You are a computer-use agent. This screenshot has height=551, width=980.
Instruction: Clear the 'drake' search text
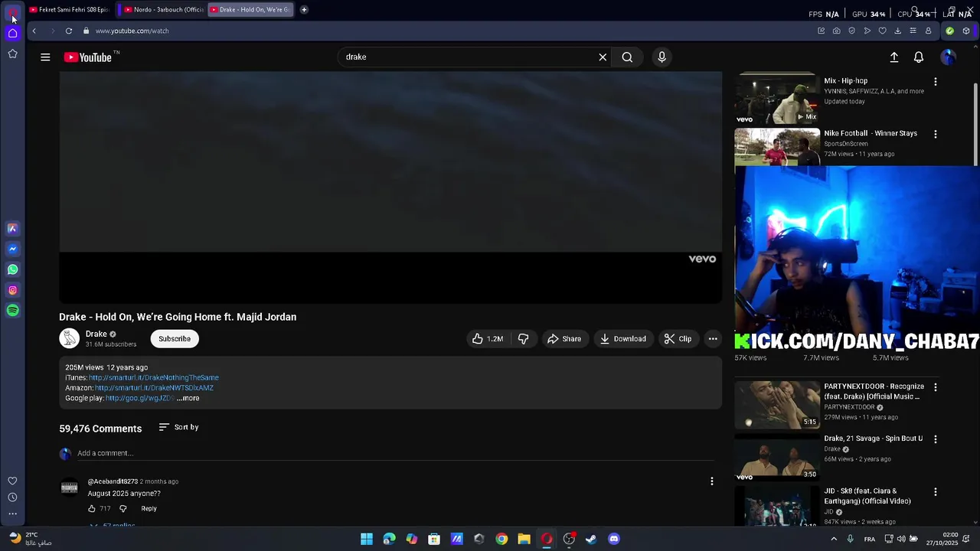[603, 57]
